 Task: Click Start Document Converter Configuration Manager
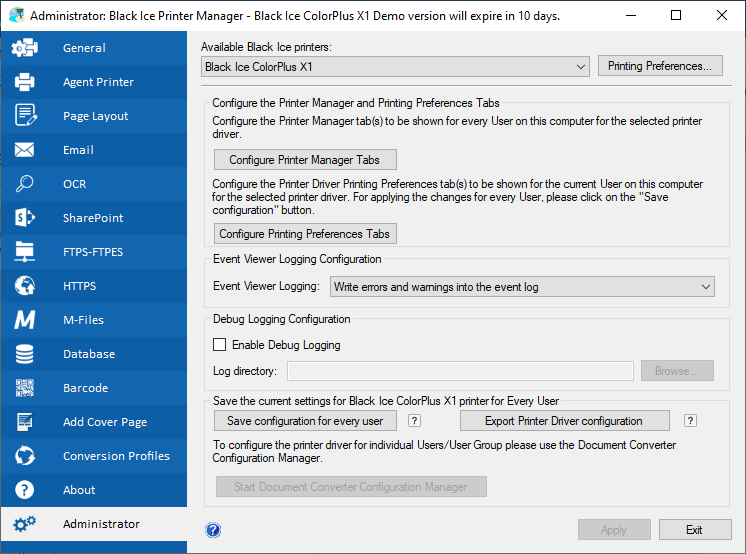[x=351, y=486]
